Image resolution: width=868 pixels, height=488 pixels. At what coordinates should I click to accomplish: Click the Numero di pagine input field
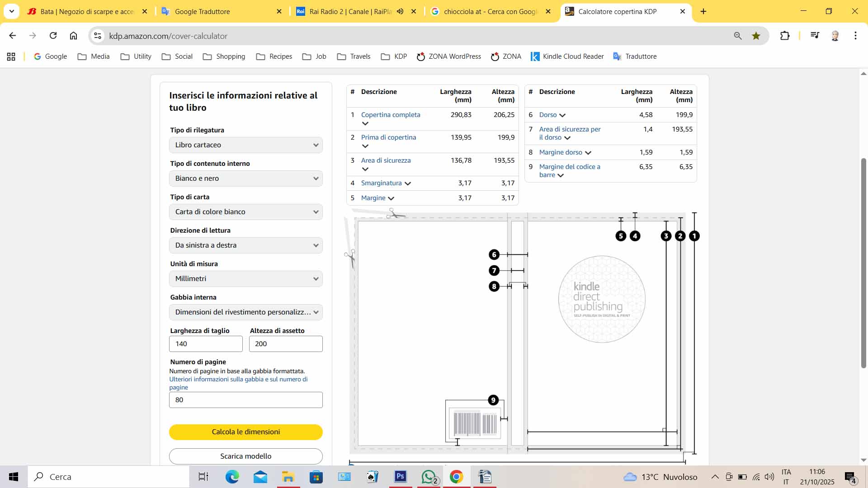click(x=246, y=400)
